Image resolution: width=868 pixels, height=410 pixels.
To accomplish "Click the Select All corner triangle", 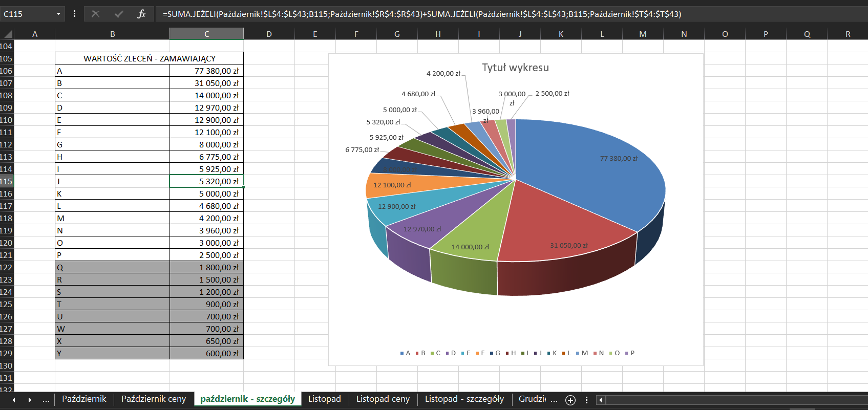I will pos(8,34).
